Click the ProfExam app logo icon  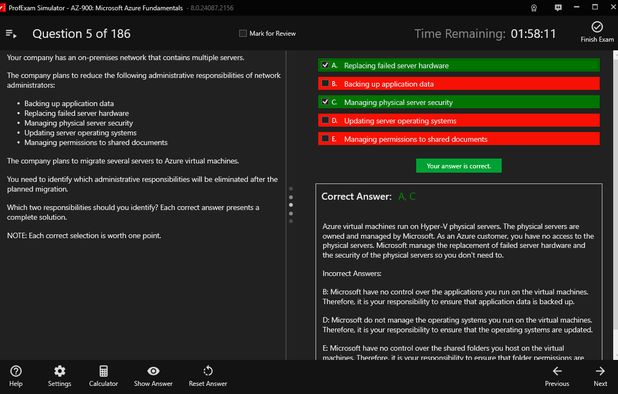pos(2,8)
